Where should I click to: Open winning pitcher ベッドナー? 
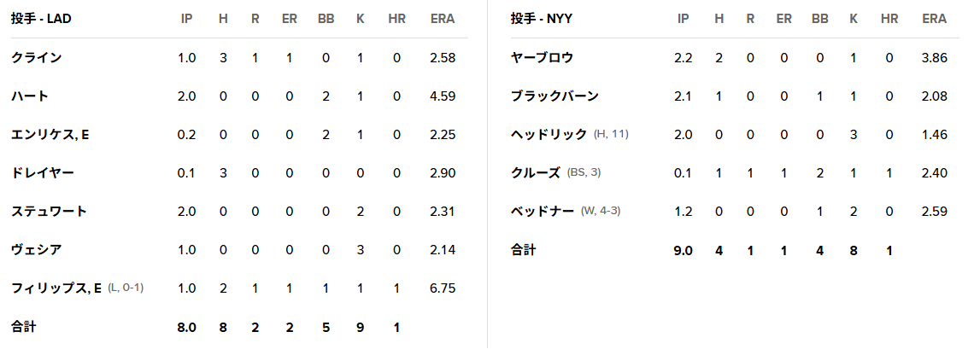(542, 212)
